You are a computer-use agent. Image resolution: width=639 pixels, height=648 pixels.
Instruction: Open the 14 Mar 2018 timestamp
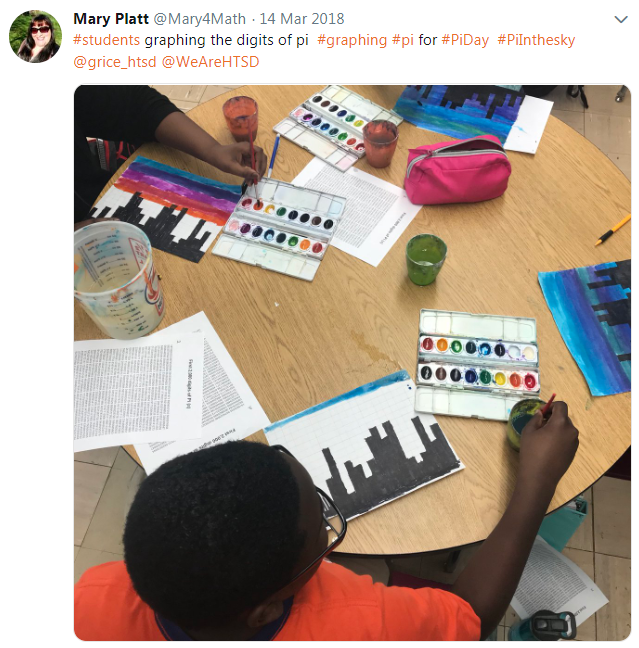302,19
